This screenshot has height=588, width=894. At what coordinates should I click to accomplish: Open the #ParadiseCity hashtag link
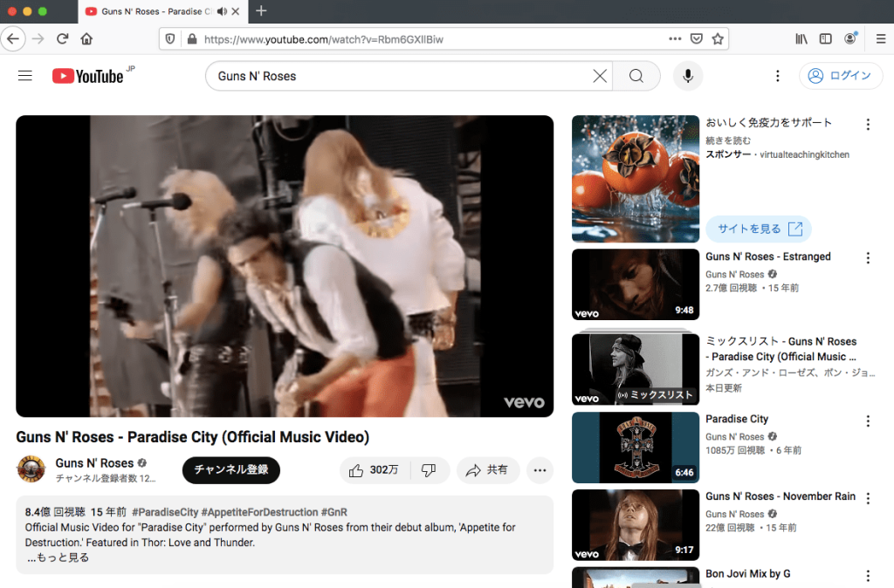point(165,512)
